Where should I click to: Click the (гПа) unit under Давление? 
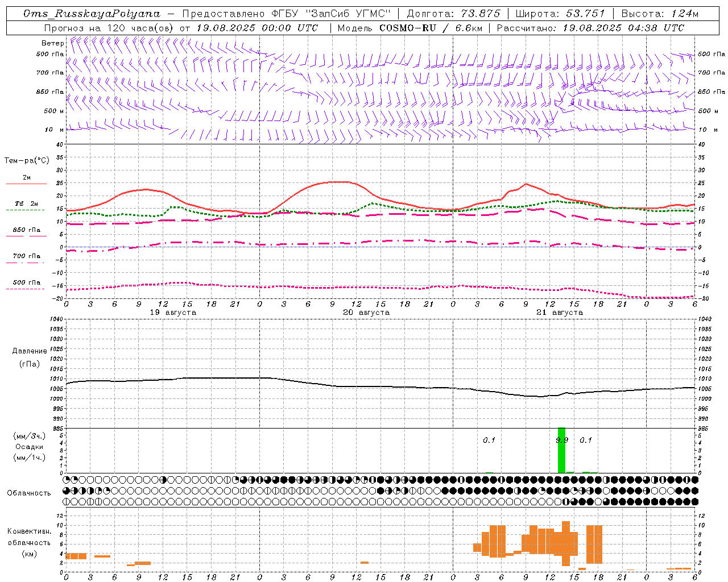29,364
